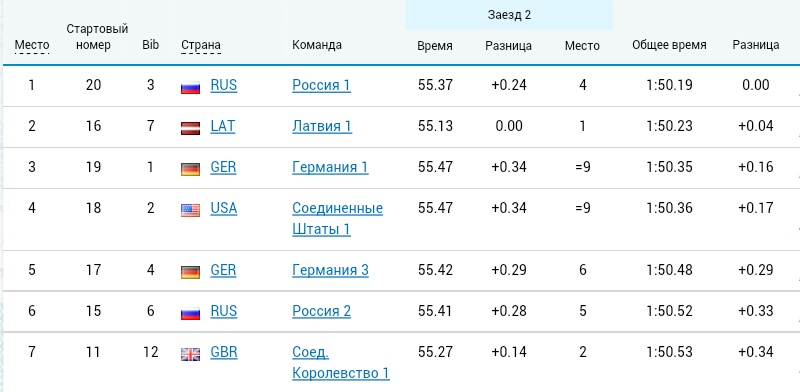Open the Россия 1 team link
Viewport: 800px width, 392px height.
pos(321,85)
